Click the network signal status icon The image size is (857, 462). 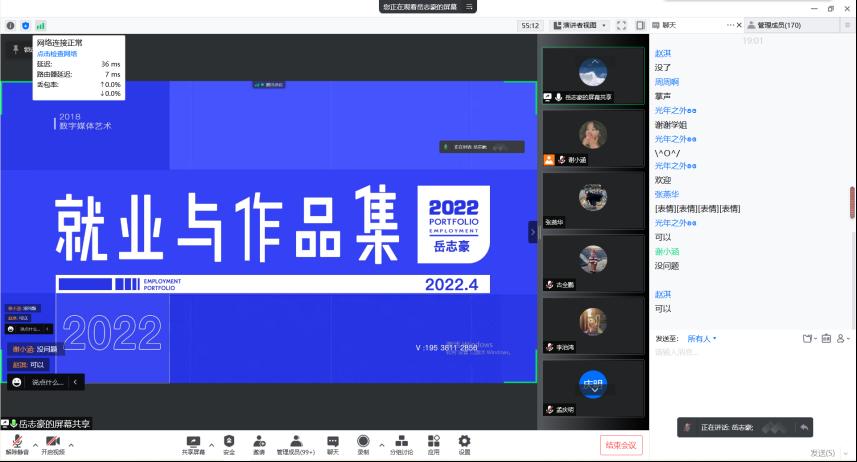pyautogui.click(x=41, y=25)
